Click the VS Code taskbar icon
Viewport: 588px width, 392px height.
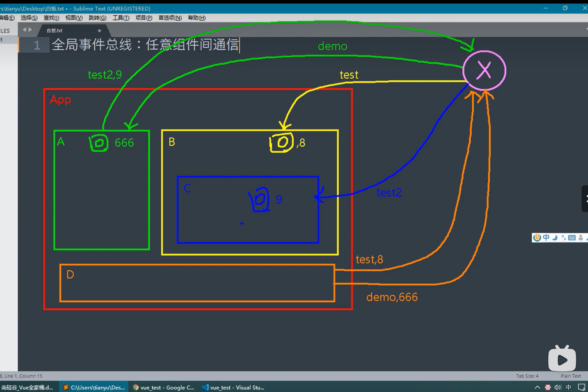[x=205, y=387]
